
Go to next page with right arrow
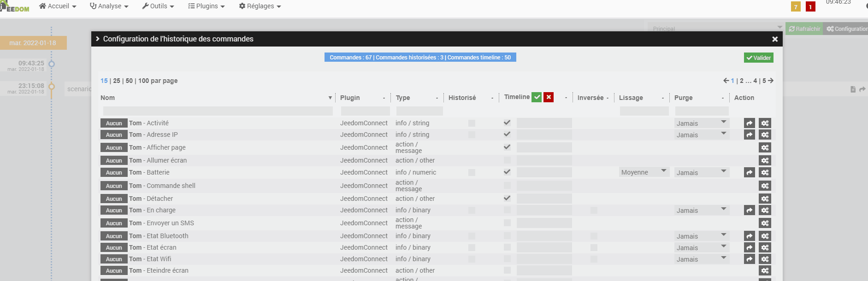(x=771, y=81)
